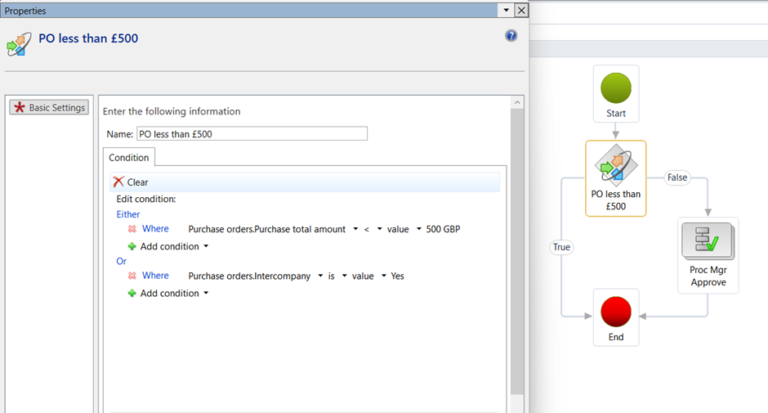
Task: Click the red X Clear icon
Action: (118, 182)
